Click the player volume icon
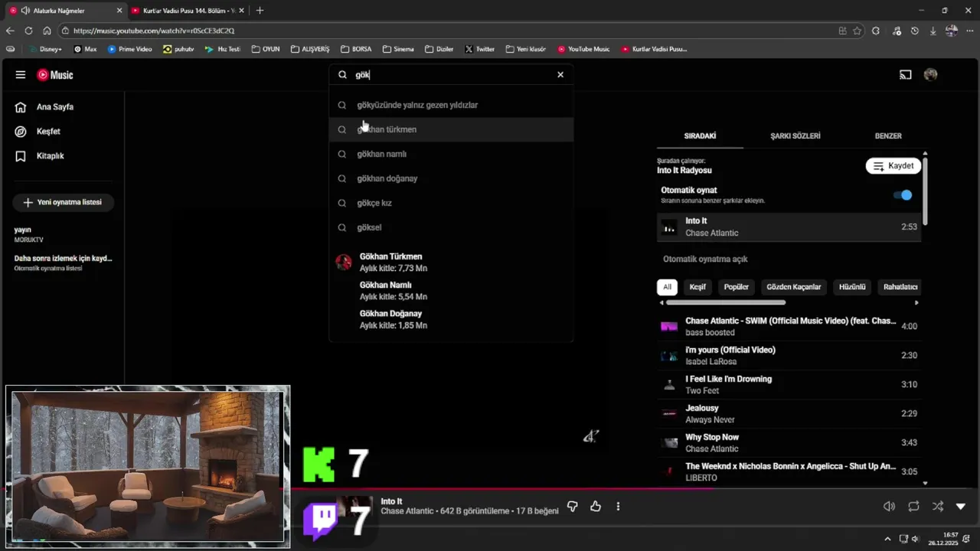This screenshot has width=980, height=551. point(889,507)
